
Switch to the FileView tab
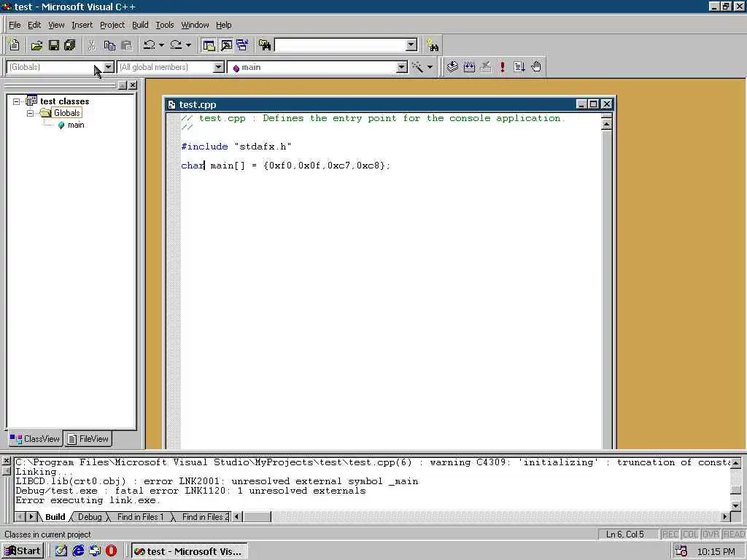point(88,438)
